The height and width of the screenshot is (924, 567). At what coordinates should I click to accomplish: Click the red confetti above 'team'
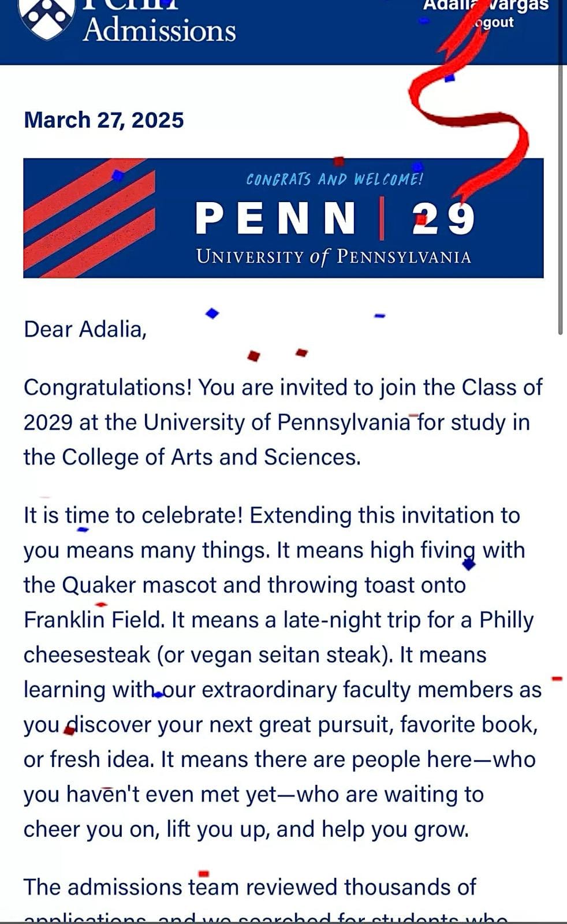click(203, 874)
